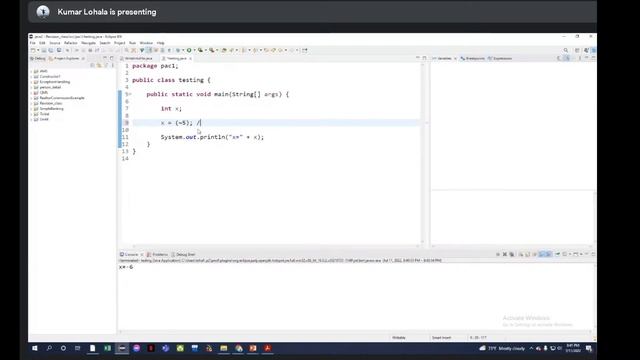Click Writable in the status bar
This screenshot has height=360, width=640.
399,338
